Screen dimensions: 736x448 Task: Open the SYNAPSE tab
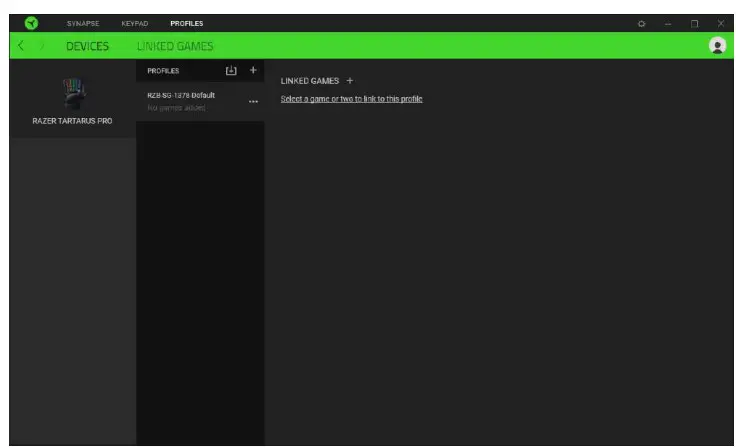coord(83,23)
